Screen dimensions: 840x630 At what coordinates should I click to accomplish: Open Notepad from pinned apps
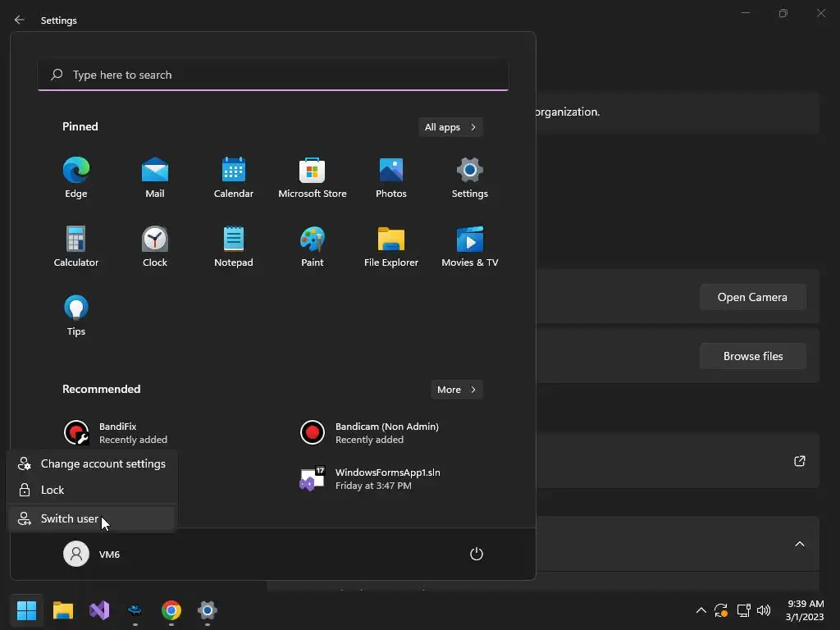pyautogui.click(x=234, y=247)
